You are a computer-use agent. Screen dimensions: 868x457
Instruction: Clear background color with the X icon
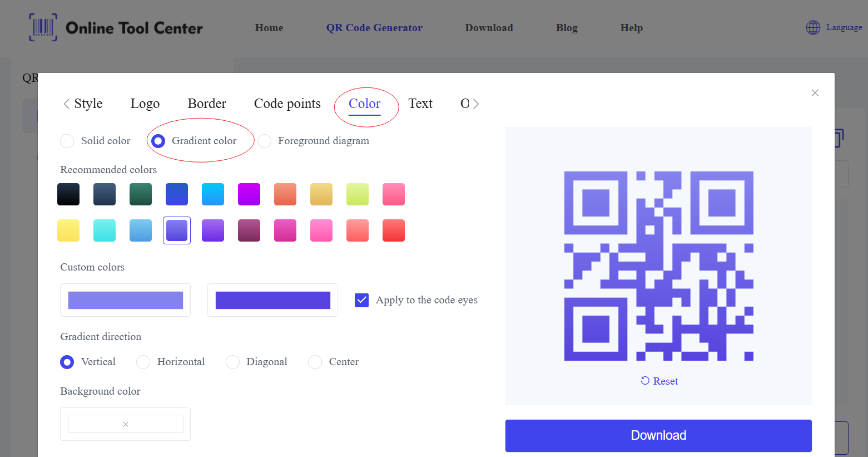pyautogui.click(x=126, y=424)
